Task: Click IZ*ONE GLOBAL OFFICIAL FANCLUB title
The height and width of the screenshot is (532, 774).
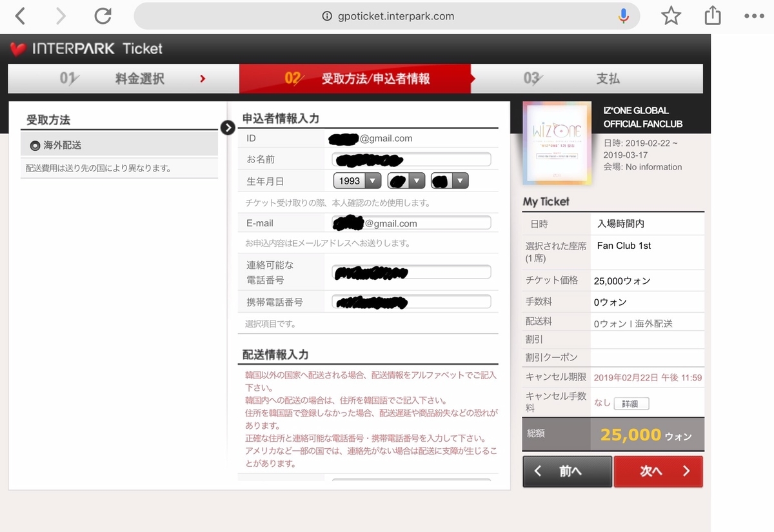Action: 642,117
